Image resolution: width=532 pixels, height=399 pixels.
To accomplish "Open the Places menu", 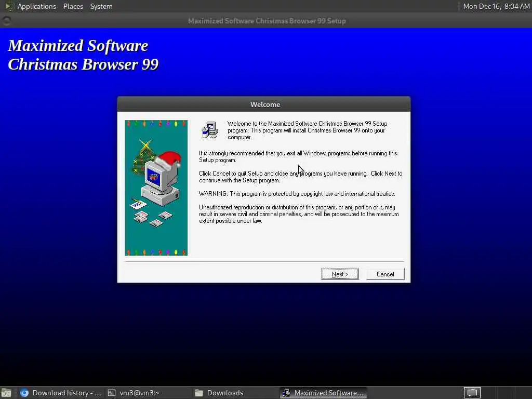I will (73, 6).
